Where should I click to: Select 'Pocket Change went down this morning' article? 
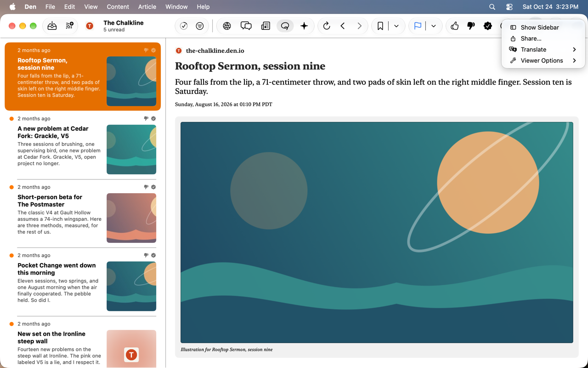(83, 282)
